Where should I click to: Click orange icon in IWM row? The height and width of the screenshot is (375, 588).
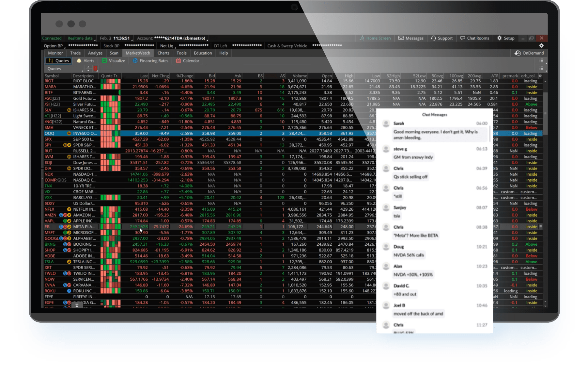(69, 157)
